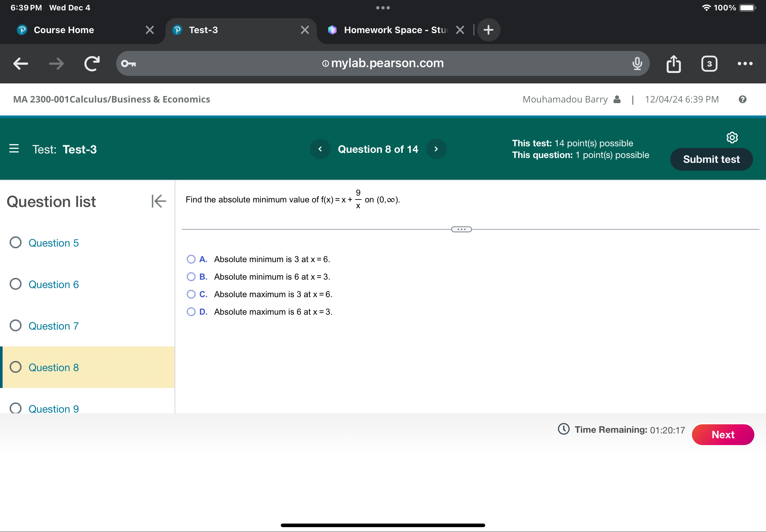
Task: Click the browser forward arrow
Action: tap(56, 63)
